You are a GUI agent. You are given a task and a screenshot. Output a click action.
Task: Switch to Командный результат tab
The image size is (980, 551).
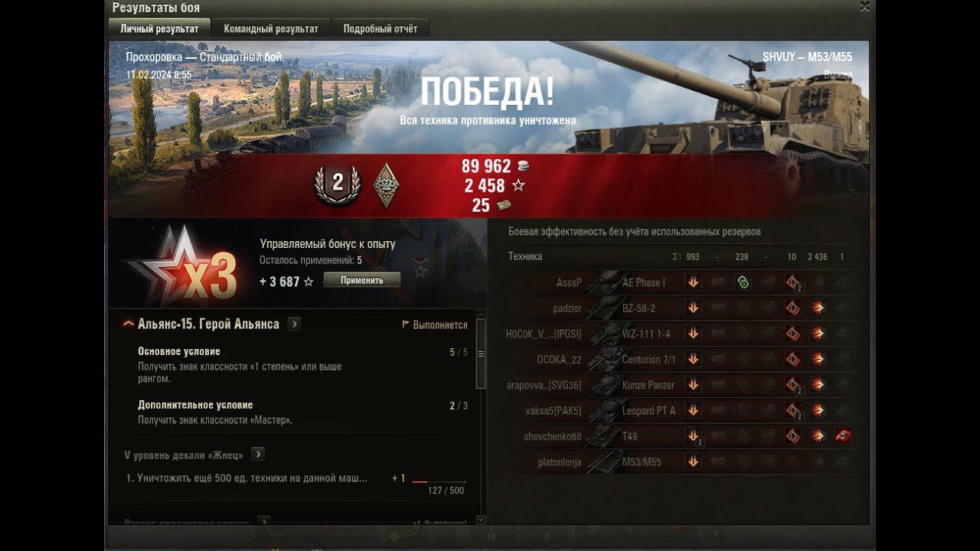coord(271,28)
